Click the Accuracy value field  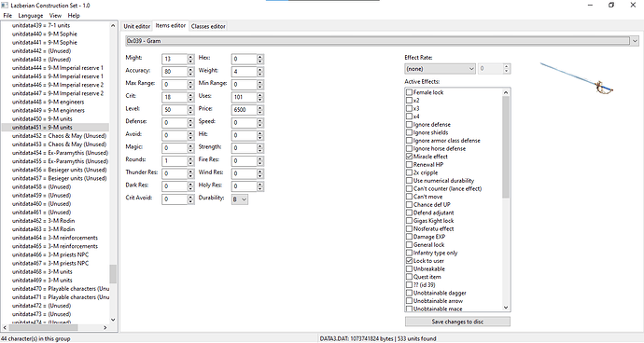175,72
